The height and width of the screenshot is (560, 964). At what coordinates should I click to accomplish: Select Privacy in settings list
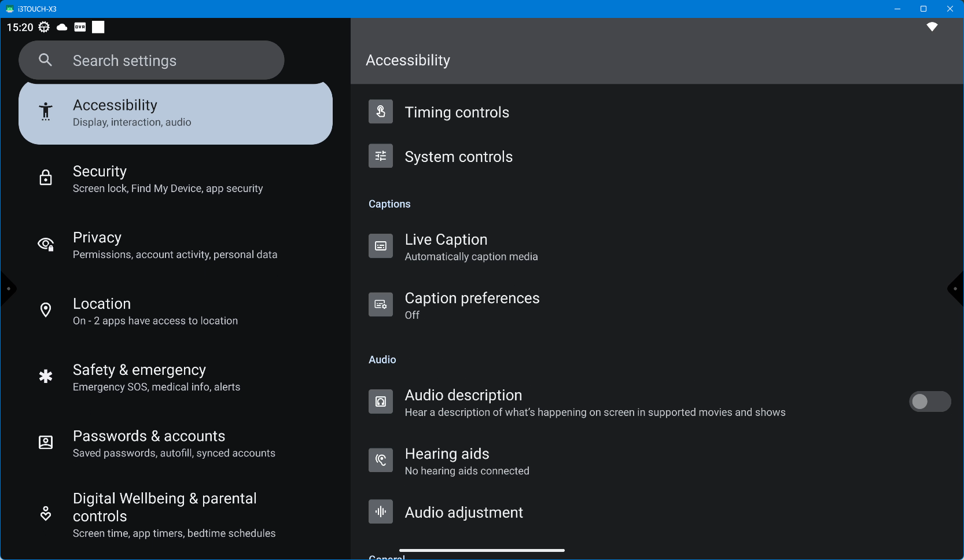pyautogui.click(x=175, y=245)
